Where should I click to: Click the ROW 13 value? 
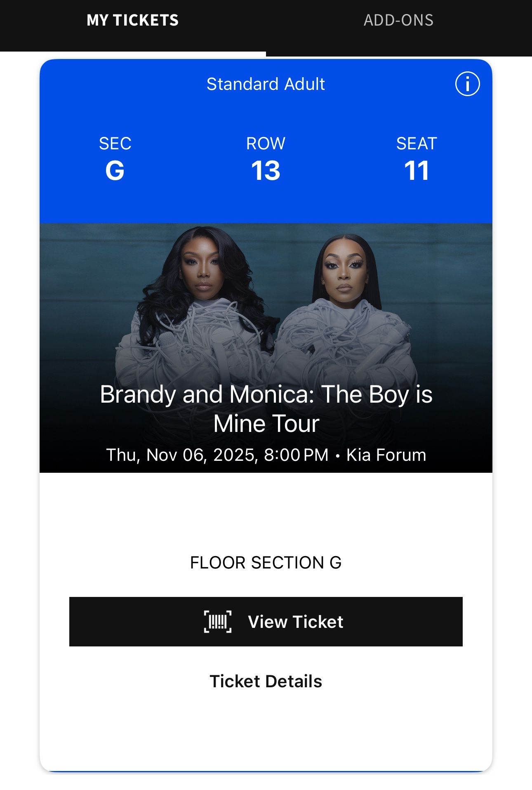coord(266,170)
